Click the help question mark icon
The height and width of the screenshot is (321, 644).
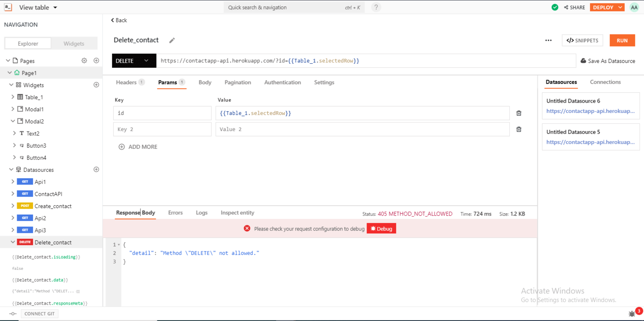[x=376, y=7]
